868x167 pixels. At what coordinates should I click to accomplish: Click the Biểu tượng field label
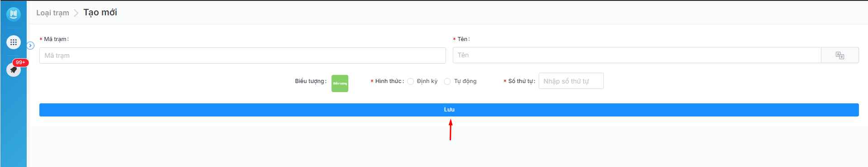click(x=310, y=81)
